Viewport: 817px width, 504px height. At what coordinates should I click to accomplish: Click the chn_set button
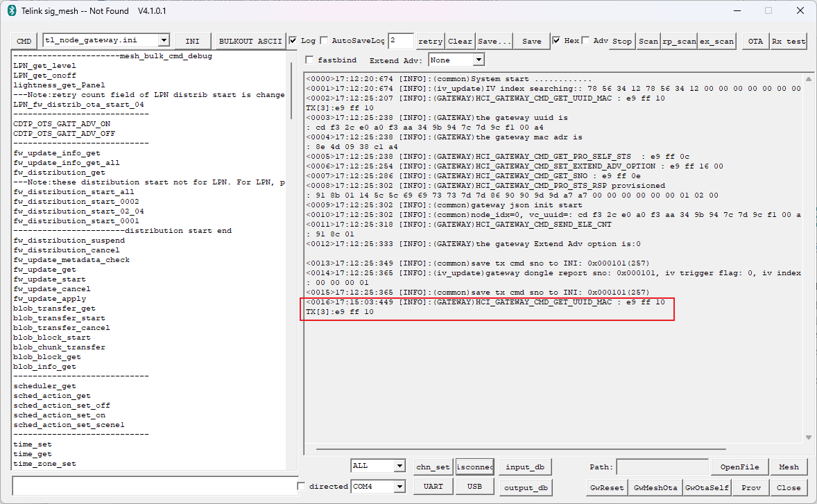point(433,467)
